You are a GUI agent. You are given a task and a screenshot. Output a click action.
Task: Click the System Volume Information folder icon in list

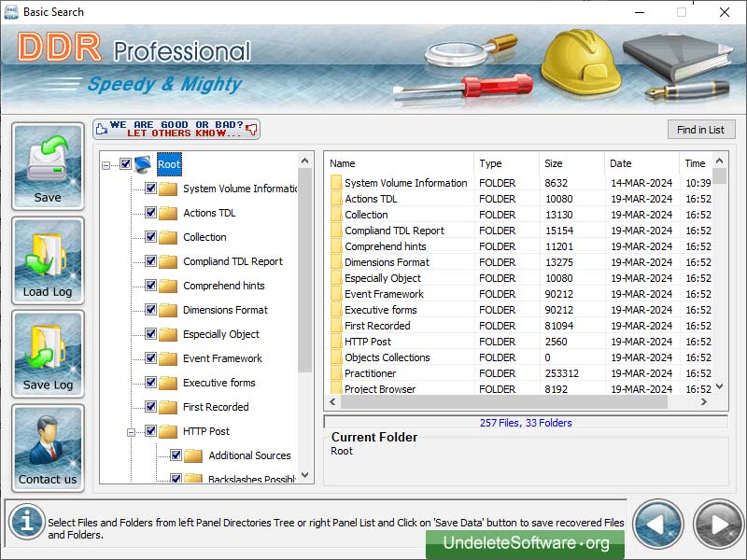pyautogui.click(x=336, y=183)
